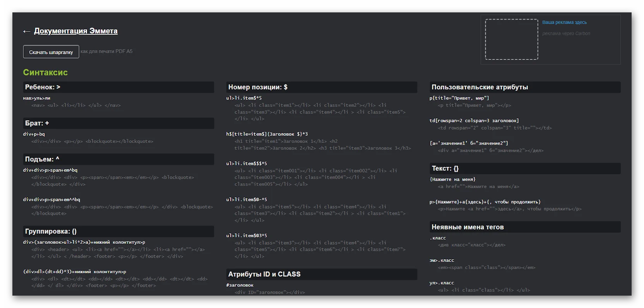Open the Ваша реклама здесь ad link
Viewport: 644px width, 308px height.
click(564, 22)
